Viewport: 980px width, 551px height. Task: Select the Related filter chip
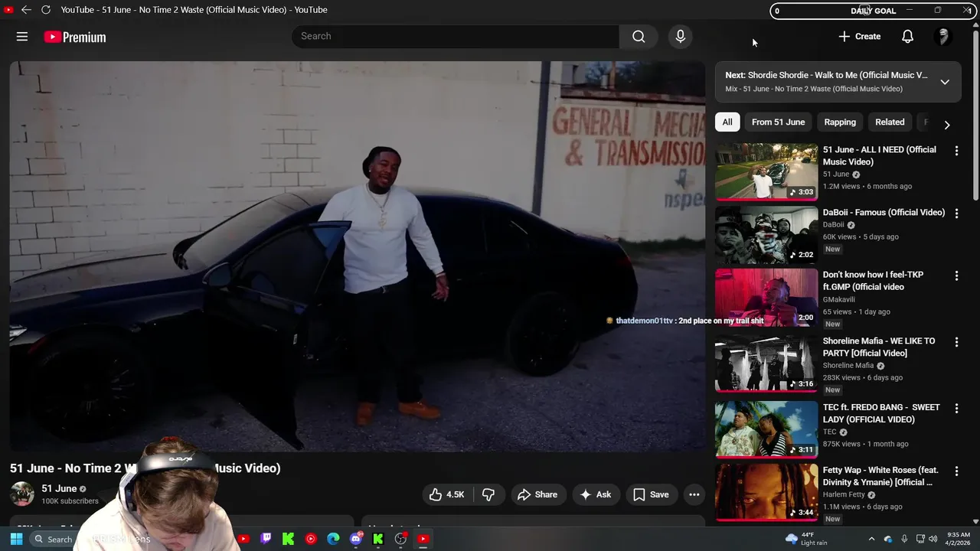890,122
